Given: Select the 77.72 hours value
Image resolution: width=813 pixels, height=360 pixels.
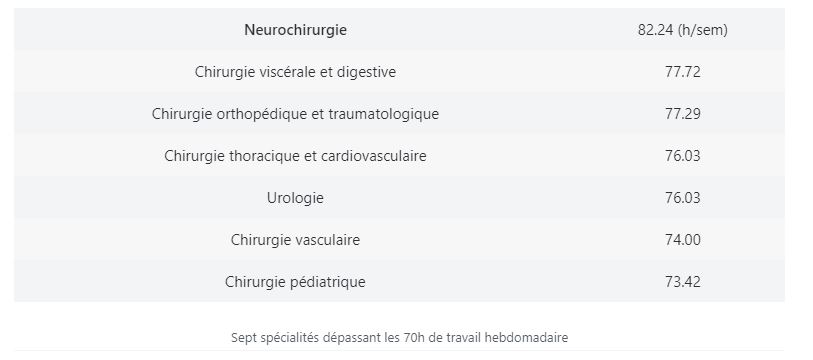Looking at the screenshot, I should pyautogui.click(x=682, y=72).
